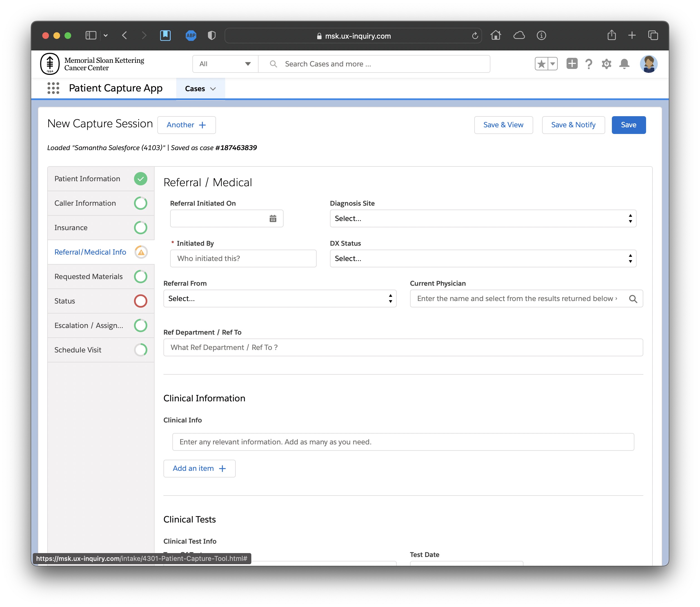Viewport: 700px width, 607px height.
Task: Select Caller Information section
Action: [101, 203]
